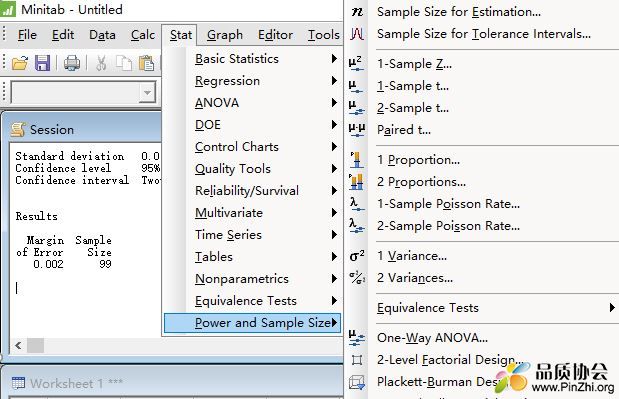The image size is (619, 399).
Task: Click the Paste clipboard toolbar icon
Action: tap(146, 63)
